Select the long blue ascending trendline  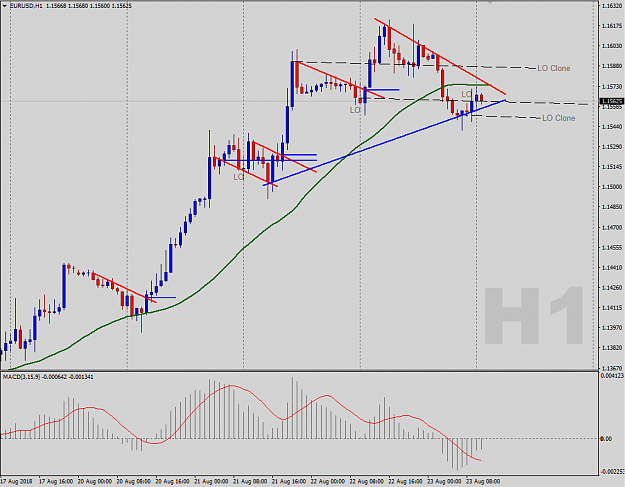pyautogui.click(x=385, y=143)
